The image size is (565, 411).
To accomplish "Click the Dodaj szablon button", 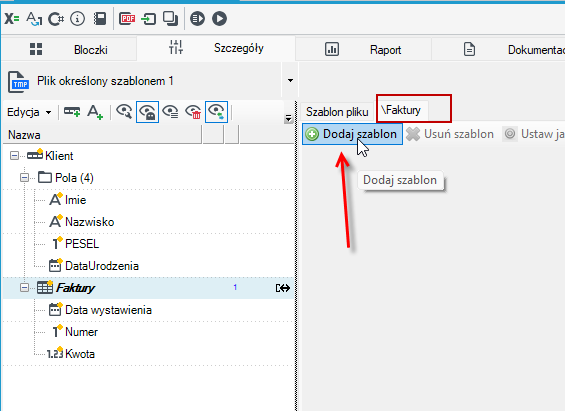I will [x=352, y=134].
